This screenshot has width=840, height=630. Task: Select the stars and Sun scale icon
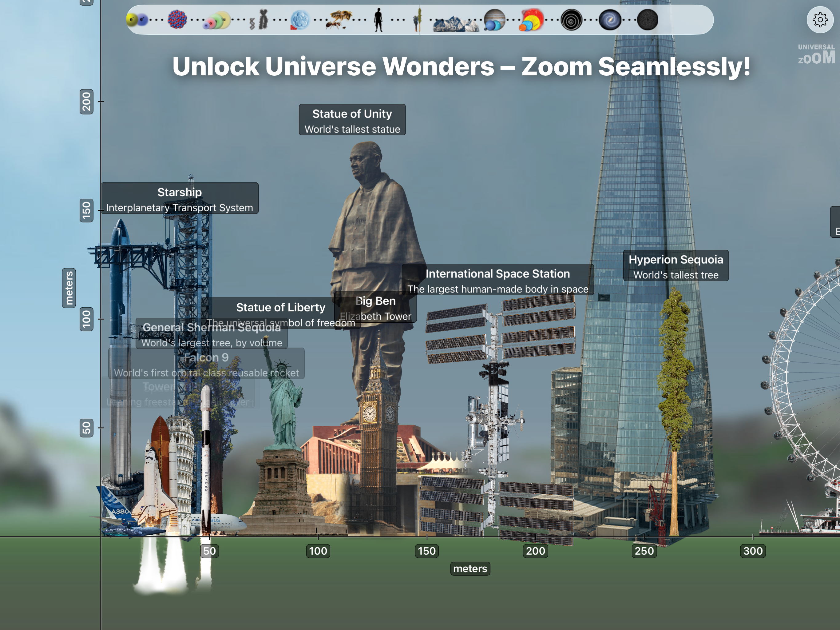tap(532, 20)
